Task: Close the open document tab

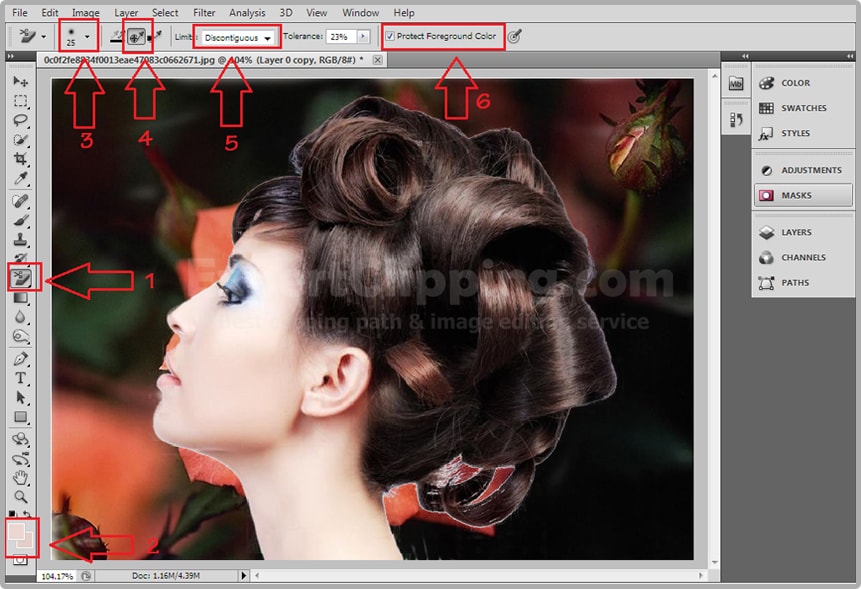Action: click(377, 60)
